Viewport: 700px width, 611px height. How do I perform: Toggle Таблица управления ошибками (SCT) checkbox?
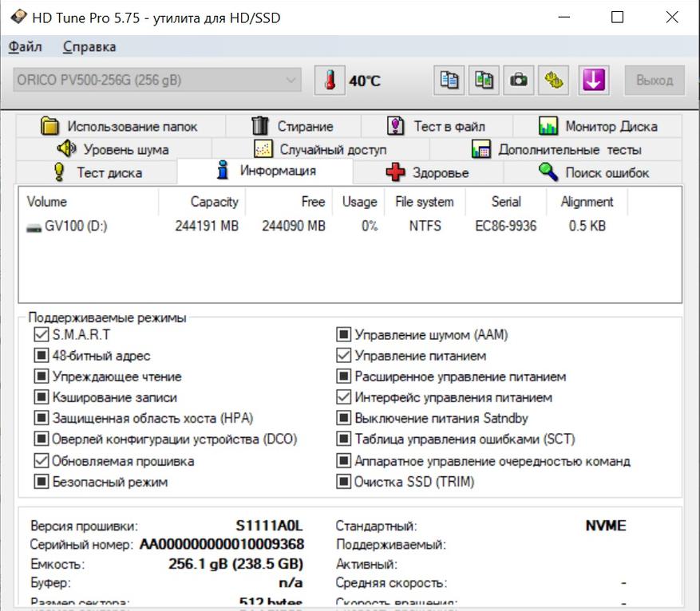tap(343, 440)
